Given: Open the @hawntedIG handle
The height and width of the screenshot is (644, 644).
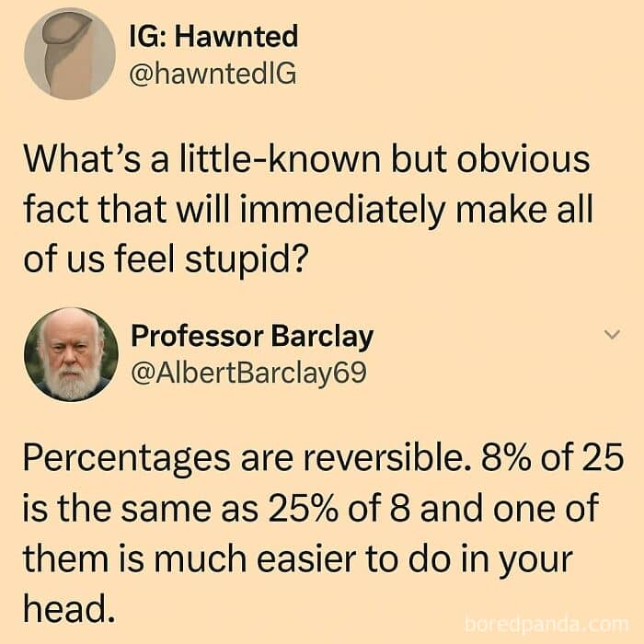Looking at the screenshot, I should [213, 75].
